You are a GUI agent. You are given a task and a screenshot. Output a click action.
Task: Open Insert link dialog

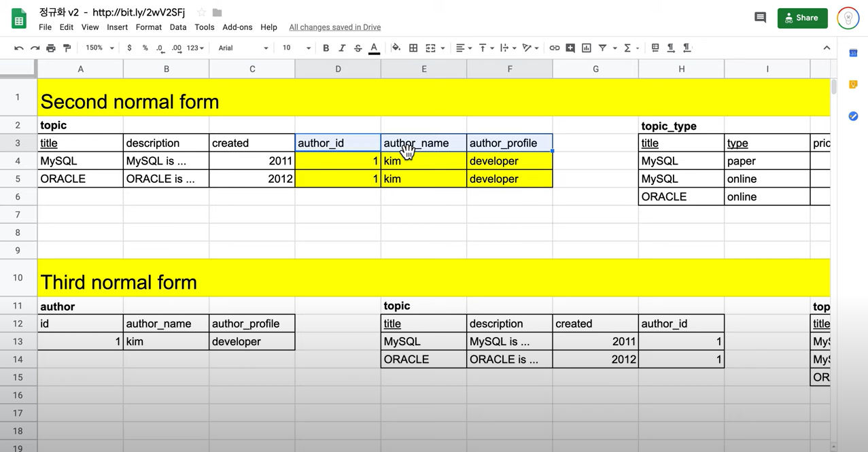coord(555,48)
